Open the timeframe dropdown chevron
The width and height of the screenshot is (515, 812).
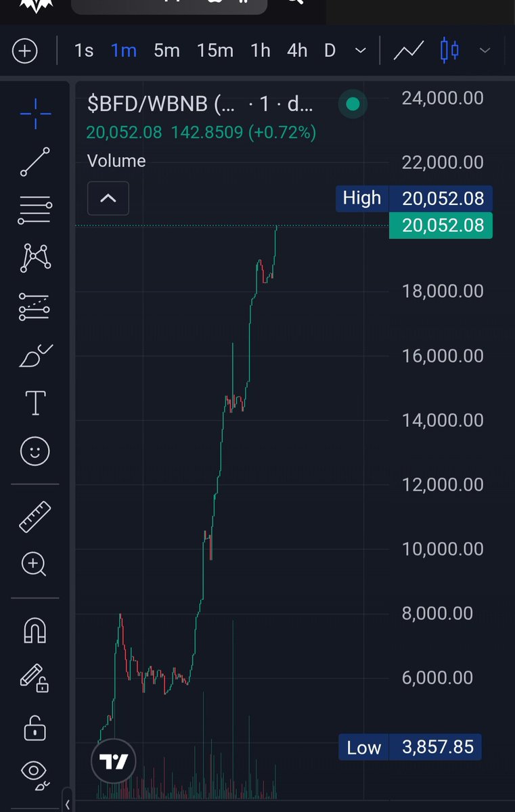click(361, 51)
